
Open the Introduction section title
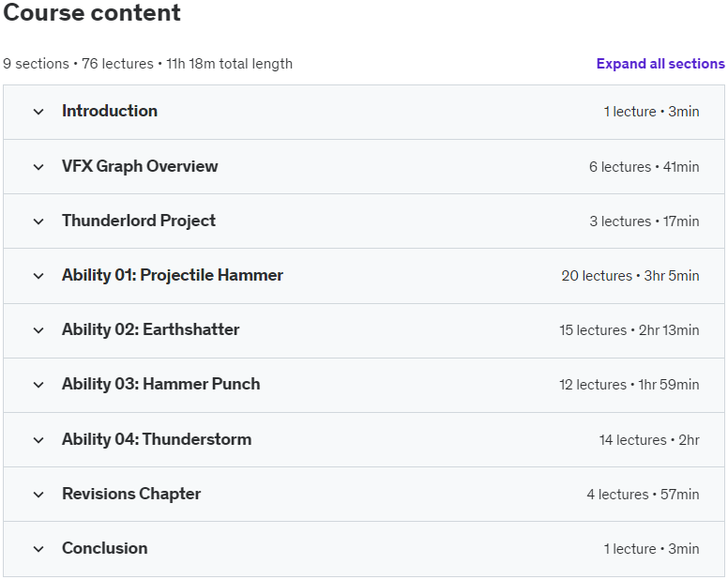tap(110, 111)
